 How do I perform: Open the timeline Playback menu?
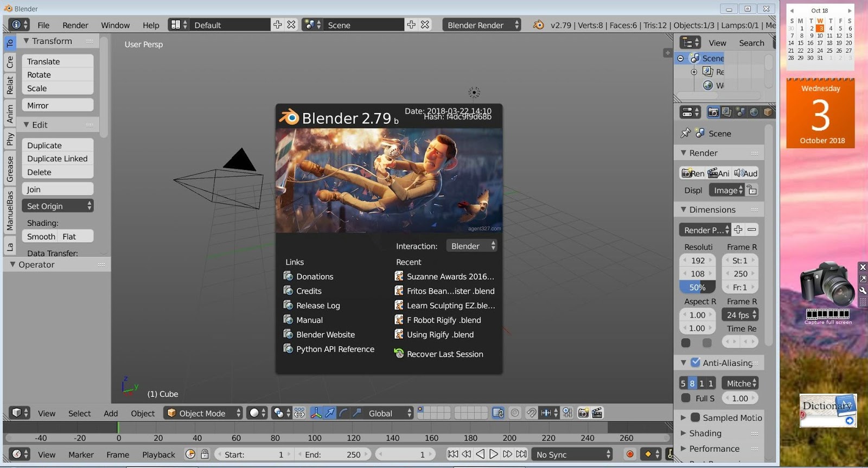click(158, 454)
